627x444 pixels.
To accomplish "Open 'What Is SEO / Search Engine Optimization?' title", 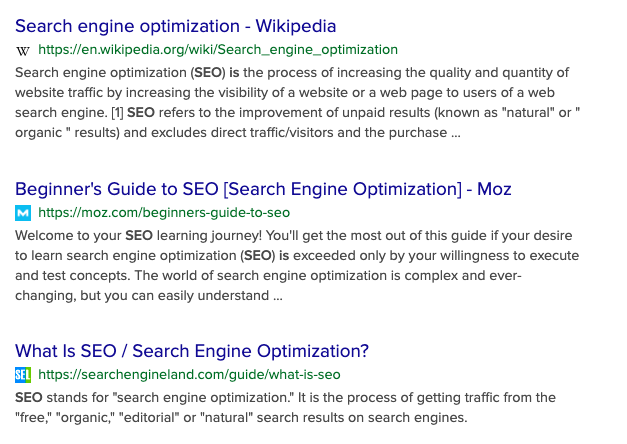I will [x=192, y=351].
